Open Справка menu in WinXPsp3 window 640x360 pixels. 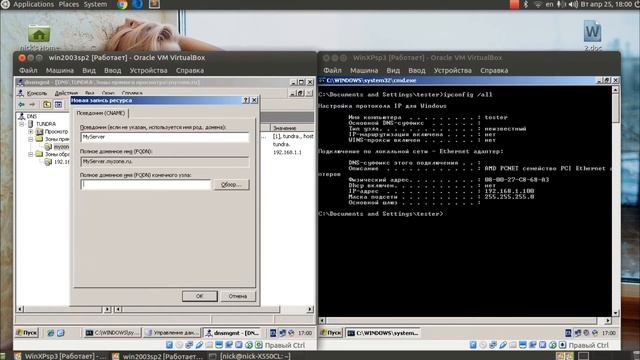point(494,70)
